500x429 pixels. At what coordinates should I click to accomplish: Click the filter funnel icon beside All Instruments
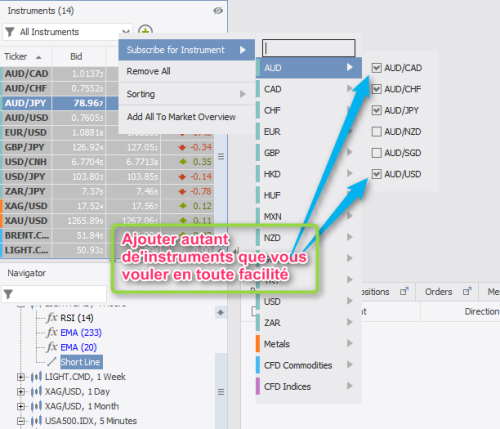(10, 32)
